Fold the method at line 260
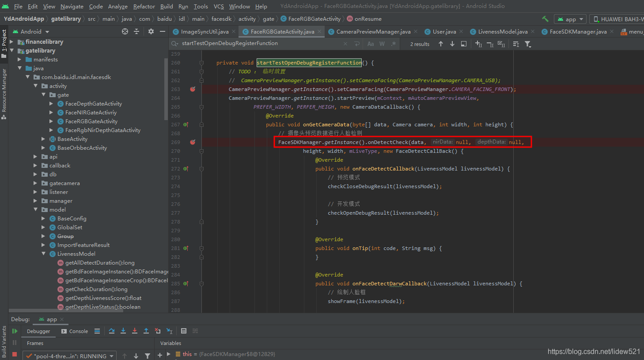Screen dimensions: 644x360 (x=201, y=63)
